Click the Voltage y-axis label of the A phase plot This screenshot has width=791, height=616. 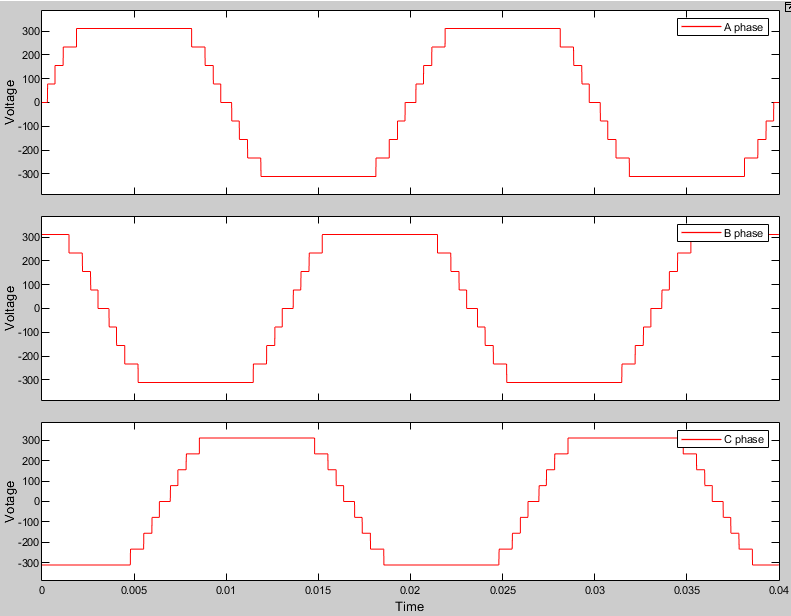pyautogui.click(x=10, y=102)
